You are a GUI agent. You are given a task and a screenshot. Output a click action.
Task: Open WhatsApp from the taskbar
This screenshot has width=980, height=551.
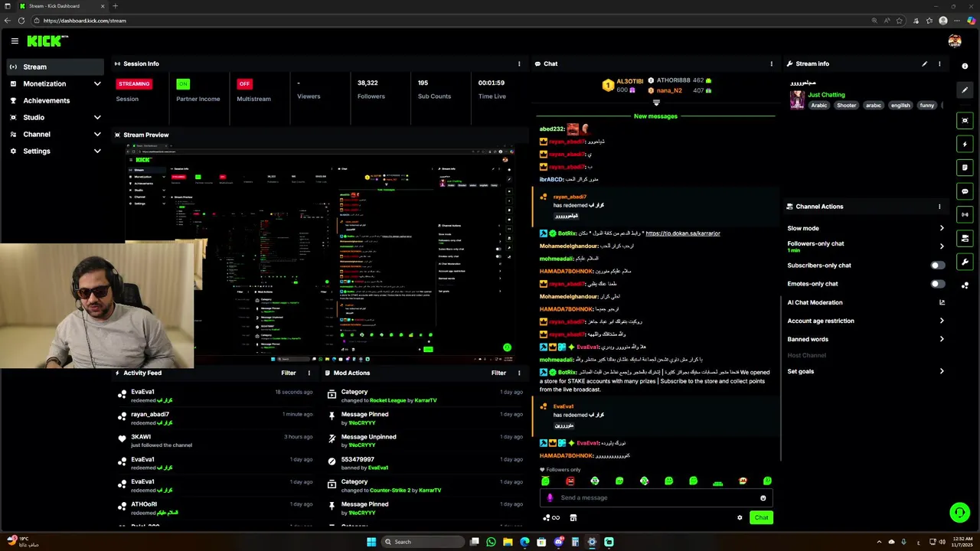coord(491,542)
